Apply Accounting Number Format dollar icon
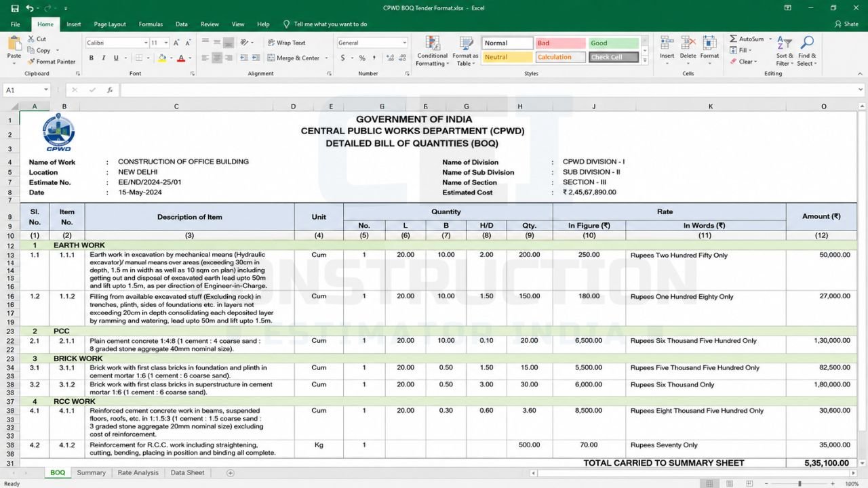 tap(343, 58)
